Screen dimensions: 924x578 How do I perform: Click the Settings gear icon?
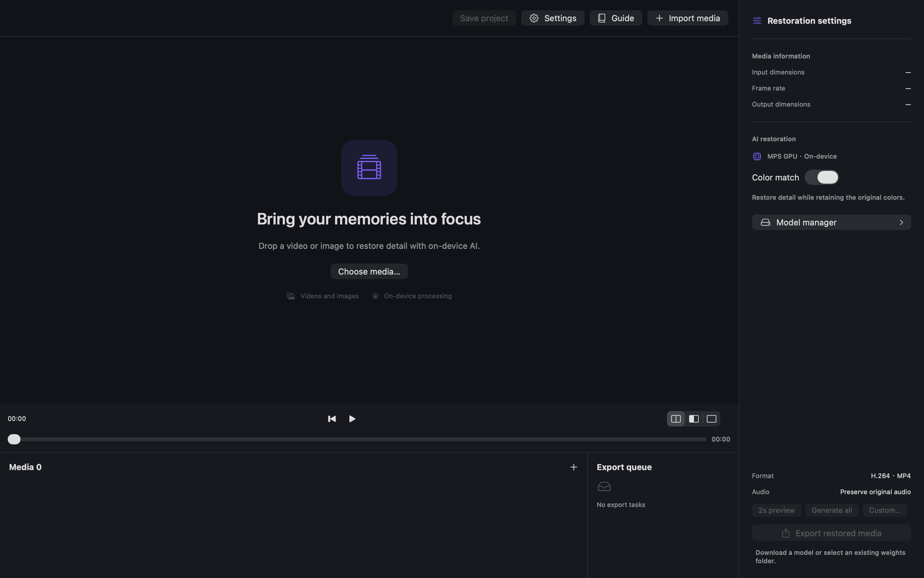534,18
